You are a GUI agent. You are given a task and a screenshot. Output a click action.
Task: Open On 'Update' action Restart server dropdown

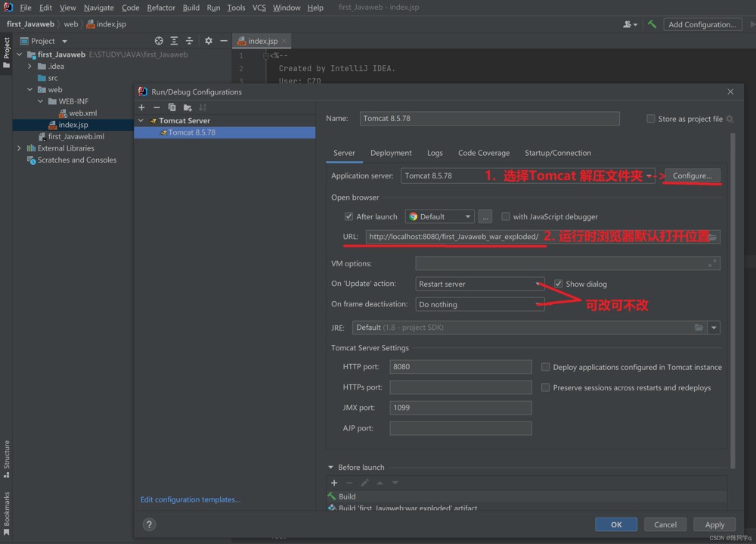click(480, 284)
